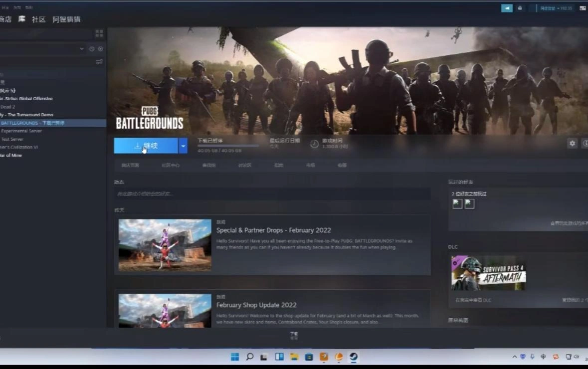
Task: Click the second friend avatar under 玩过的好友
Action: click(469, 203)
